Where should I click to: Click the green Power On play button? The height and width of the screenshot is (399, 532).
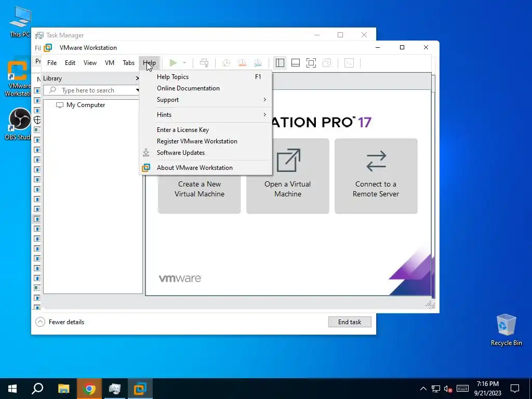coord(173,63)
